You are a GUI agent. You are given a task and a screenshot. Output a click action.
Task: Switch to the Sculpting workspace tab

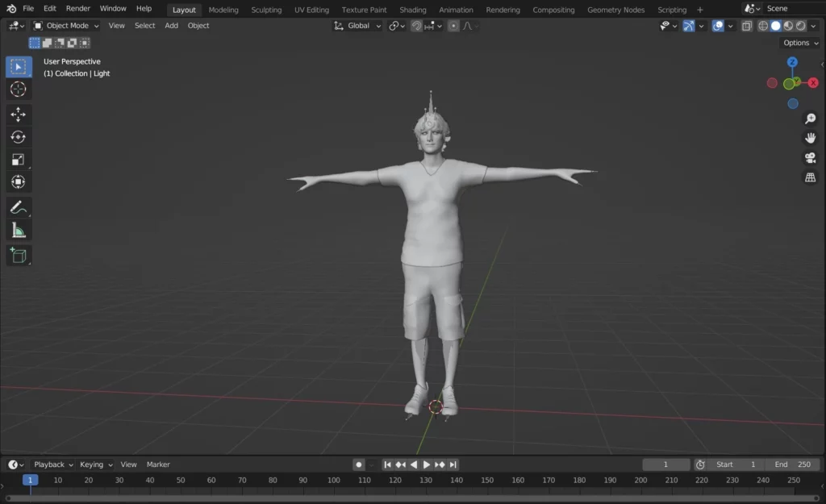click(x=266, y=10)
